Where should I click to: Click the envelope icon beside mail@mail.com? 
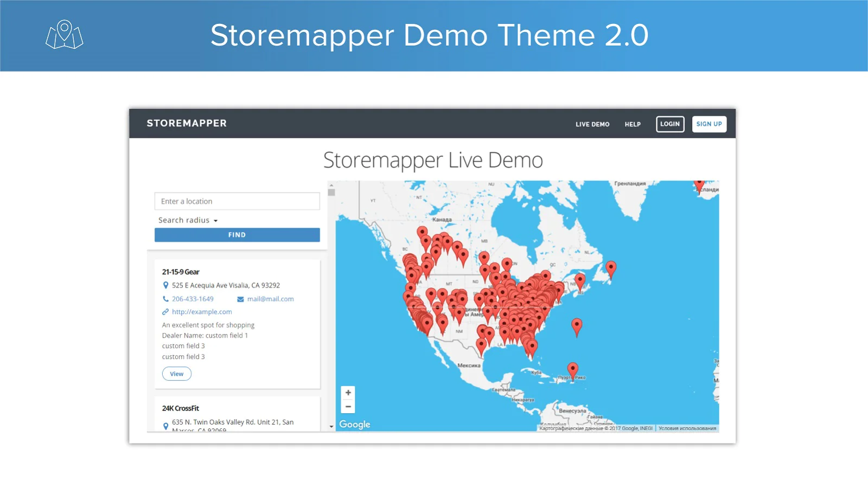point(240,299)
